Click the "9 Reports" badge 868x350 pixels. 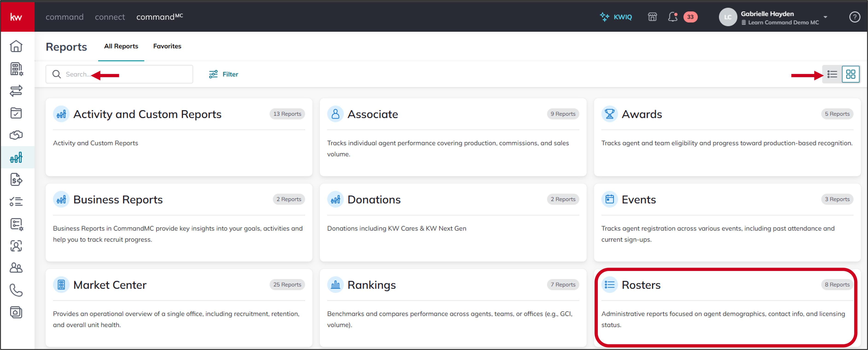(x=563, y=114)
